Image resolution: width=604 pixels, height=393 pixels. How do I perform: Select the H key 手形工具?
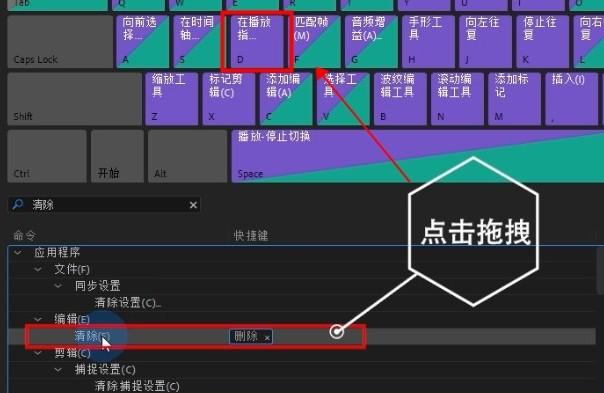(428, 42)
